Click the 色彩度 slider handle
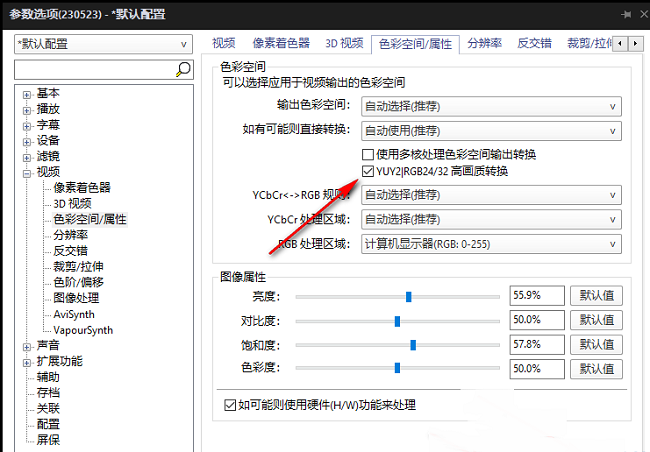 coord(398,368)
